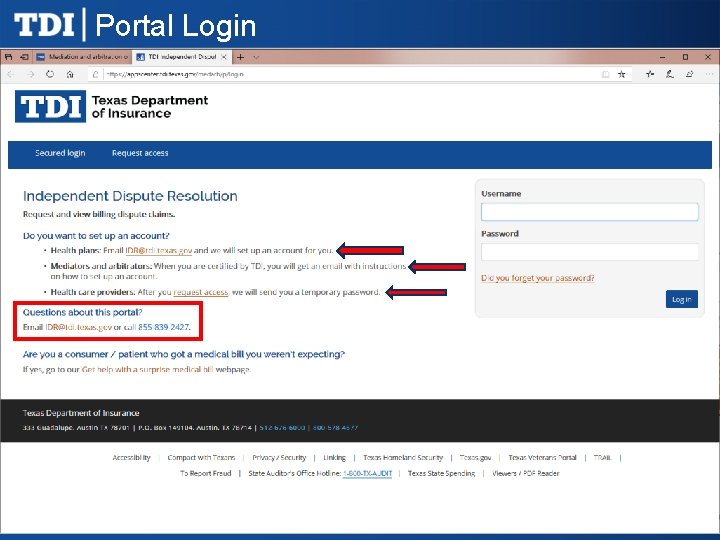
Task: Open the favorites hub icon
Action: 650,74
